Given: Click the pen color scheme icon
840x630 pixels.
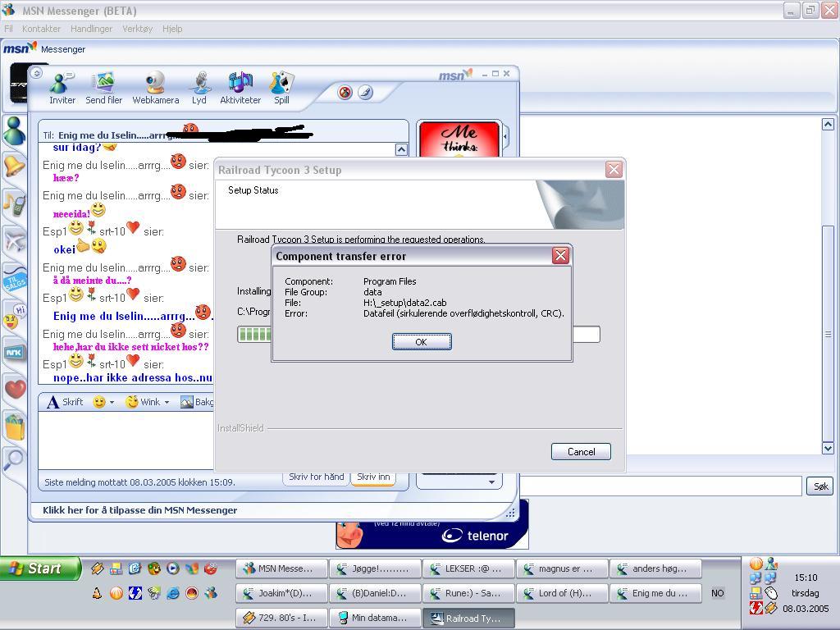Looking at the screenshot, I should [x=365, y=93].
